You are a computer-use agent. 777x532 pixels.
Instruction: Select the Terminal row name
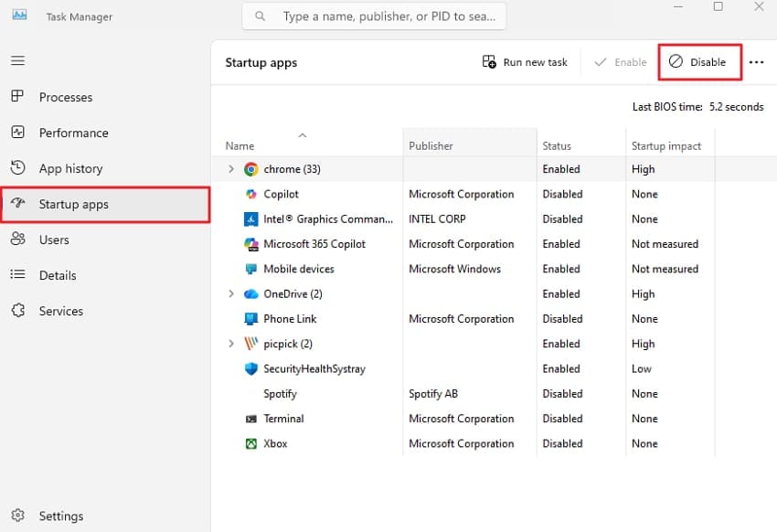283,419
